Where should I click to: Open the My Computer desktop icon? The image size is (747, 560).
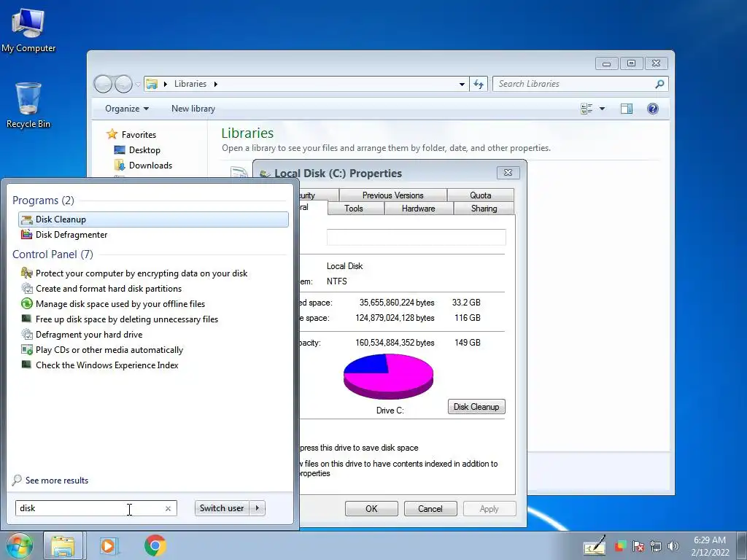[28, 31]
